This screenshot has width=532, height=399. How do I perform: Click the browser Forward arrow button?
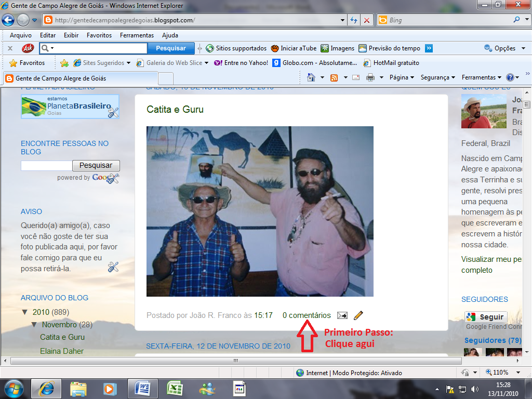[23, 20]
